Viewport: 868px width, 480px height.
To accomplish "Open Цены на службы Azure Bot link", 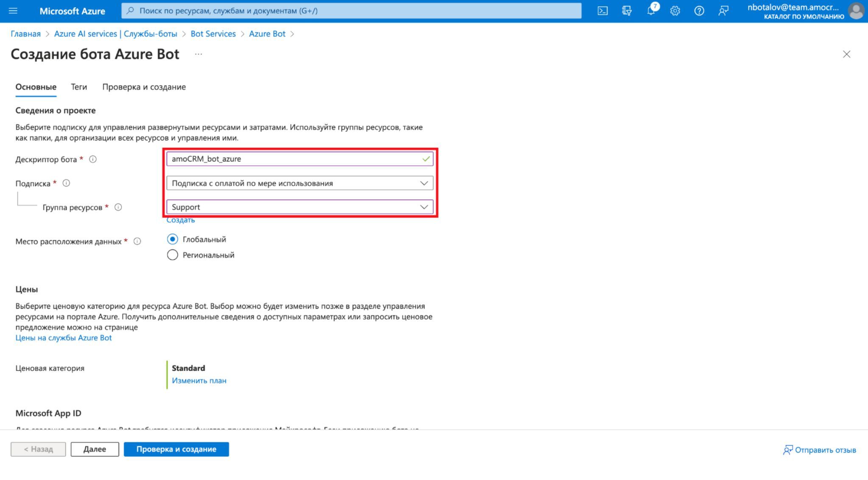I will [64, 338].
